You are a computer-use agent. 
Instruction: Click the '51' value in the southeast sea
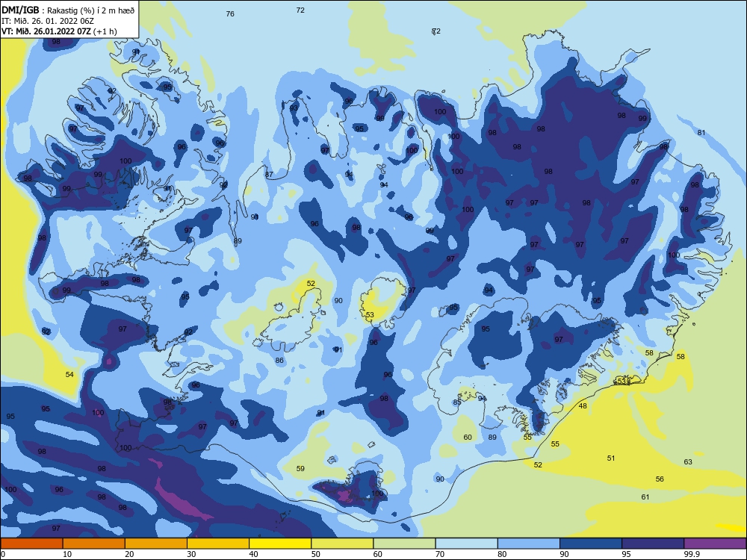[x=611, y=458]
